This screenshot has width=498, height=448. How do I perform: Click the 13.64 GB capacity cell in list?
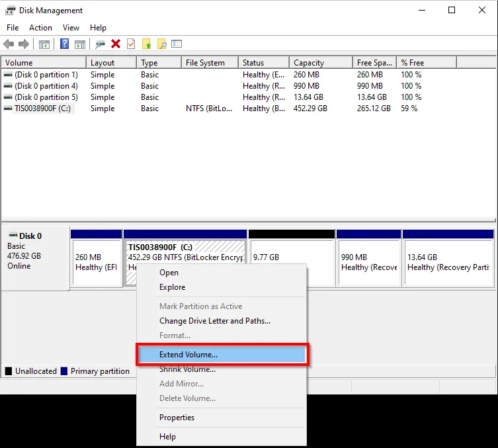click(x=308, y=97)
